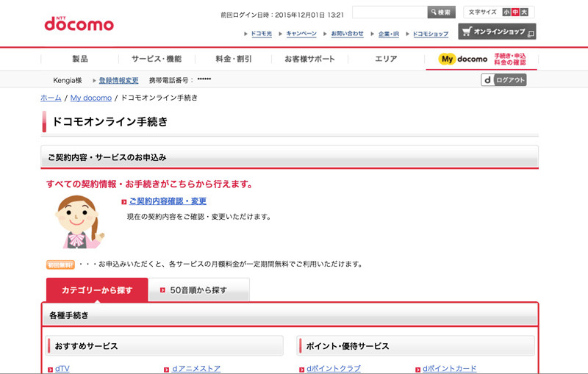Click the arrow icon before 企業・IR
The height and width of the screenshot is (374, 588).
pyautogui.click(x=373, y=34)
